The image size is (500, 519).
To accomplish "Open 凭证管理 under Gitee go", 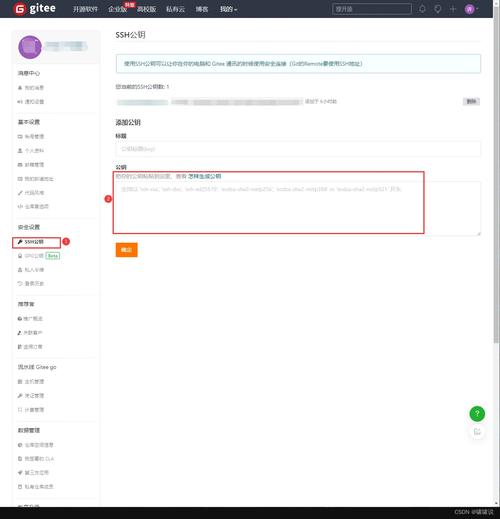I will 34,396.
